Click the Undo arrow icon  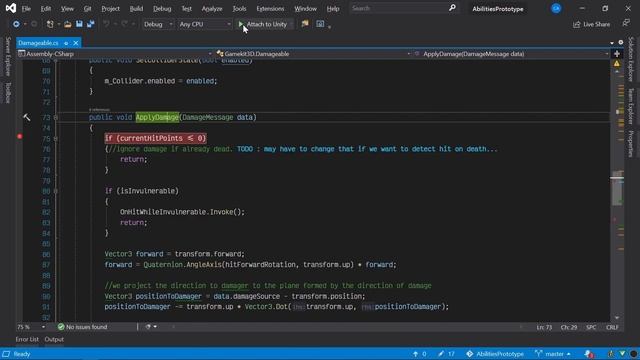point(106,24)
